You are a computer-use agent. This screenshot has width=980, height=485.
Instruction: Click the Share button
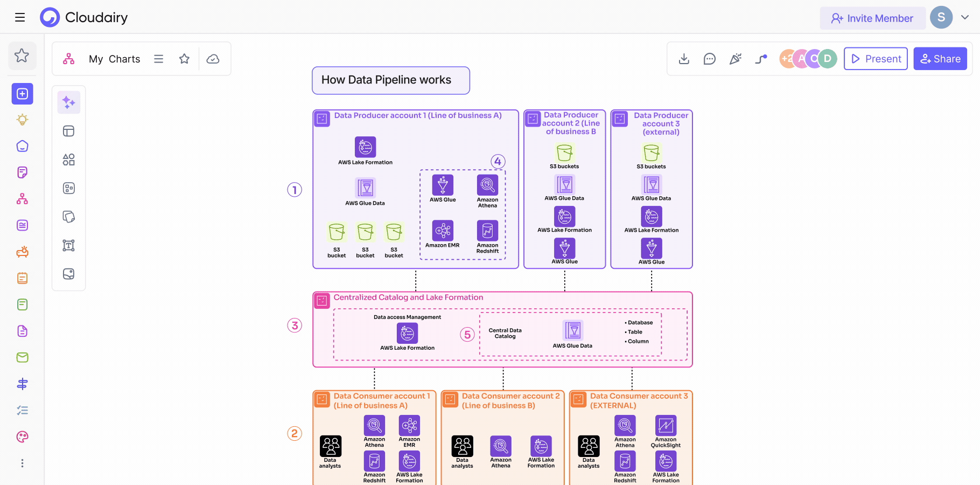click(x=940, y=59)
